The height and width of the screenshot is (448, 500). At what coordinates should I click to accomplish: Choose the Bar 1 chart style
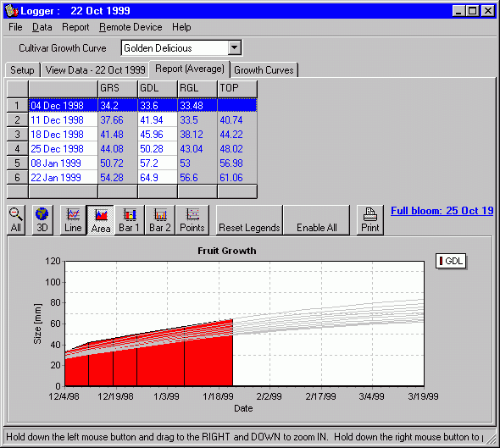pyautogui.click(x=129, y=220)
